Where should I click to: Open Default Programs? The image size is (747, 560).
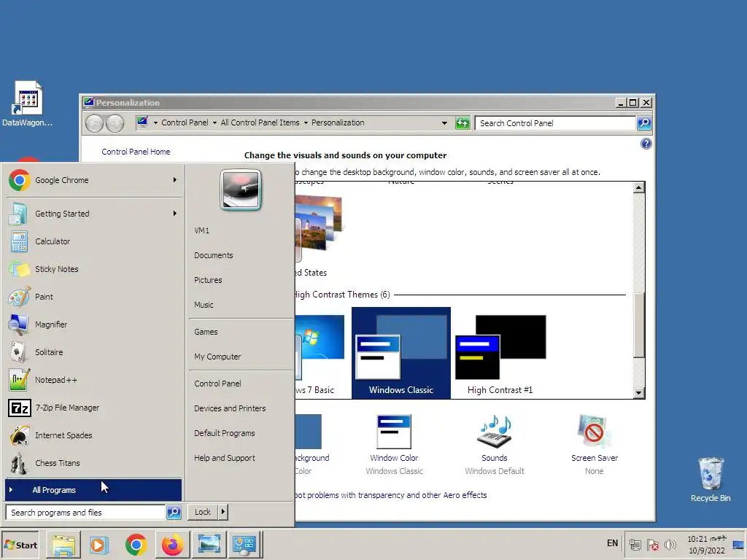pos(225,433)
